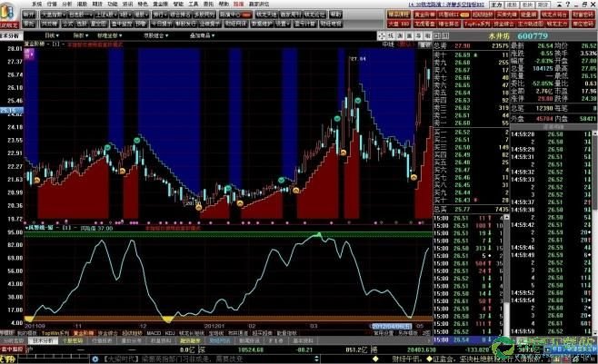Open the 大盘指数 toolbar dropdown
This screenshot has height=364, width=598.
click(x=54, y=15)
